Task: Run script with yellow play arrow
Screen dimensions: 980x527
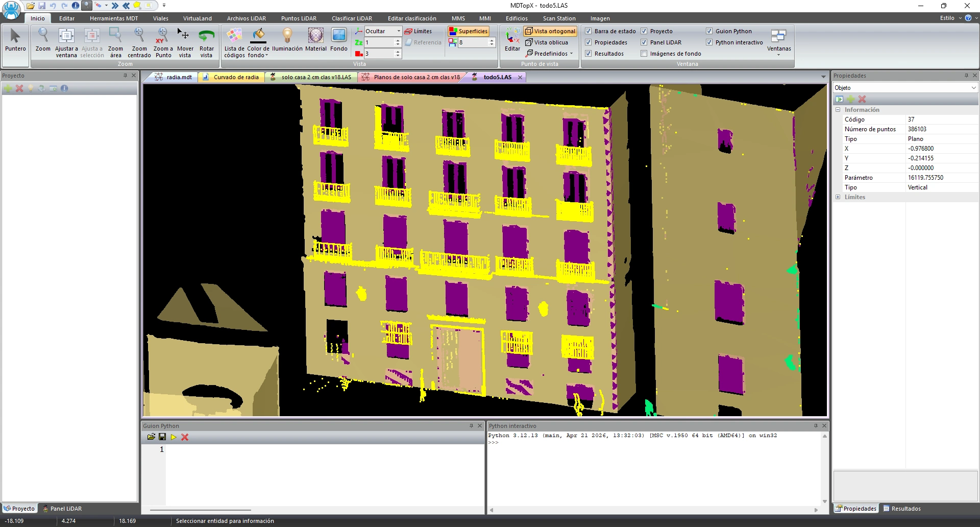Action: [174, 437]
